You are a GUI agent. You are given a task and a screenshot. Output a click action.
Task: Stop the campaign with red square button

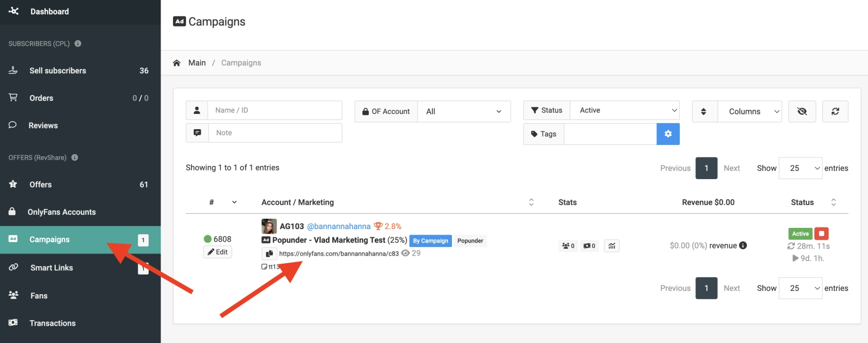[821, 233]
